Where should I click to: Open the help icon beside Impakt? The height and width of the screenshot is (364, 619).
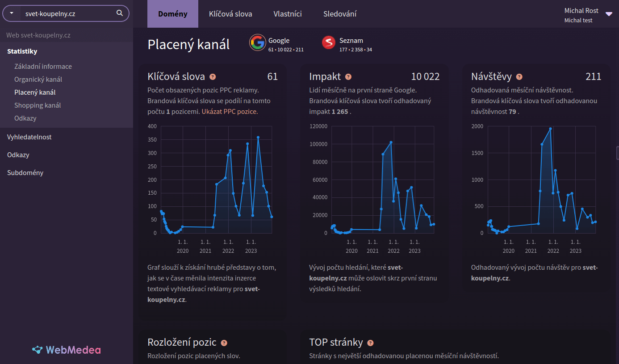tap(348, 77)
